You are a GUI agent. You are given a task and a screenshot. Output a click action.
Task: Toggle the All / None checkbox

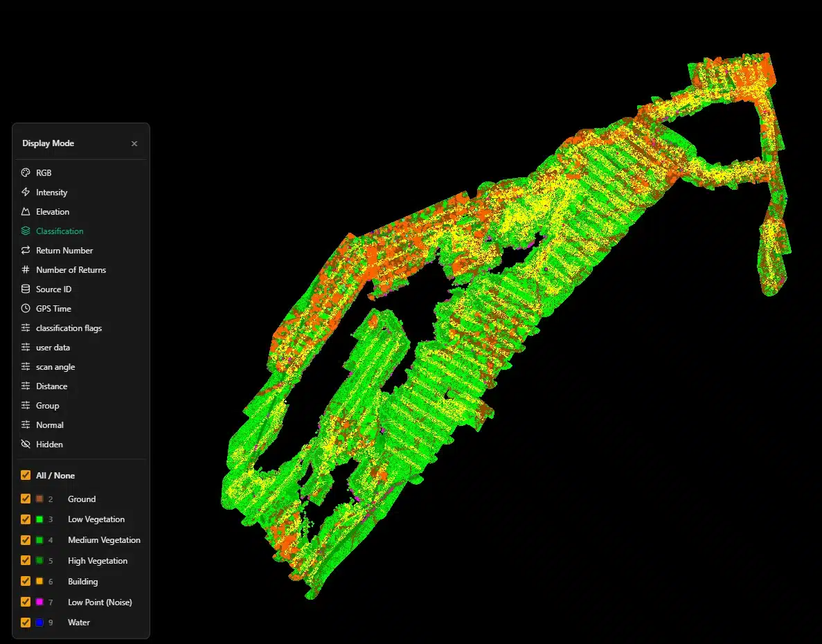click(x=25, y=475)
